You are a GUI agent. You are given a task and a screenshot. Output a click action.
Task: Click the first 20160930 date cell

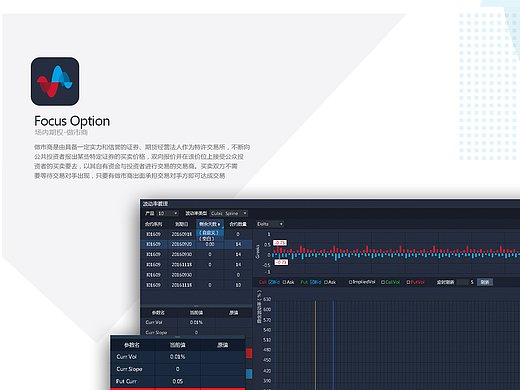pyautogui.click(x=182, y=254)
